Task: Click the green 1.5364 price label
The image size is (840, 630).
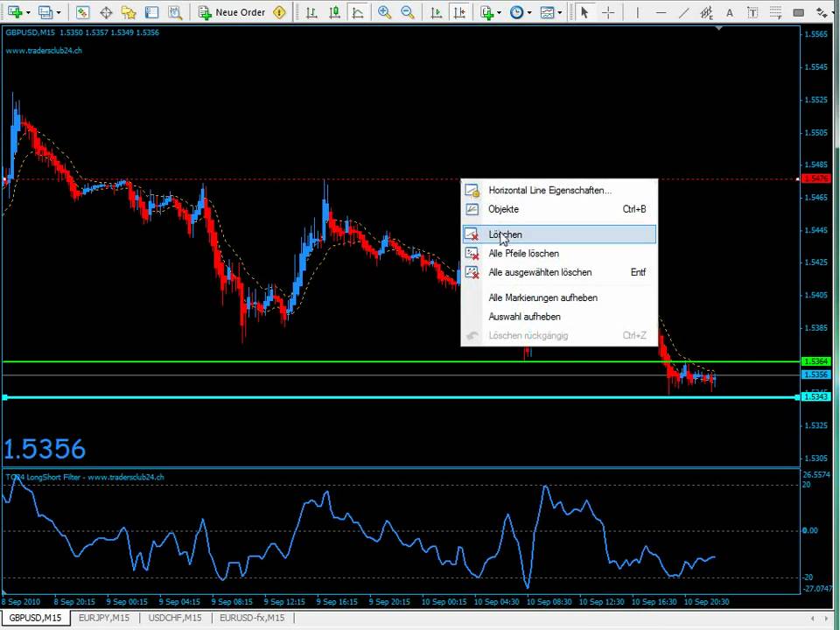Action: coord(815,361)
